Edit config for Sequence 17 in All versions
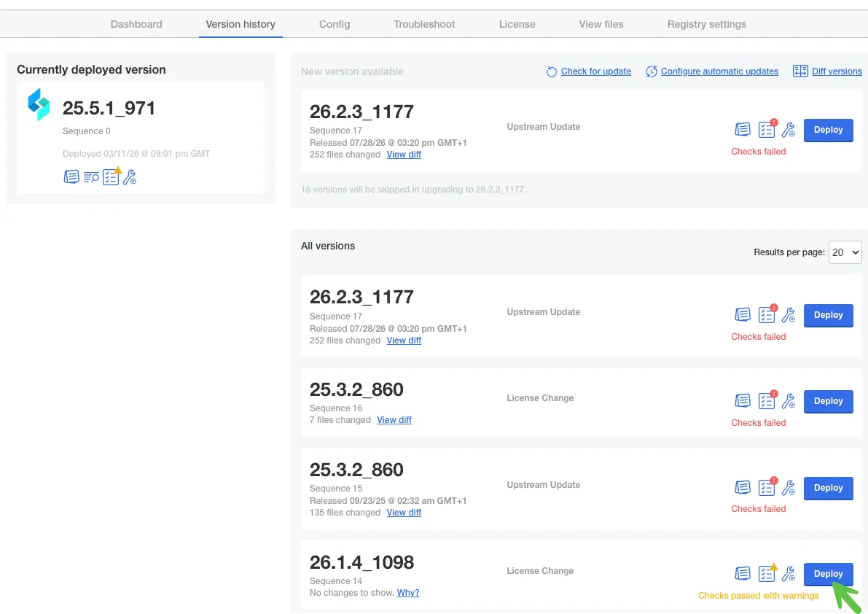This screenshot has width=868, height=614. click(x=789, y=314)
